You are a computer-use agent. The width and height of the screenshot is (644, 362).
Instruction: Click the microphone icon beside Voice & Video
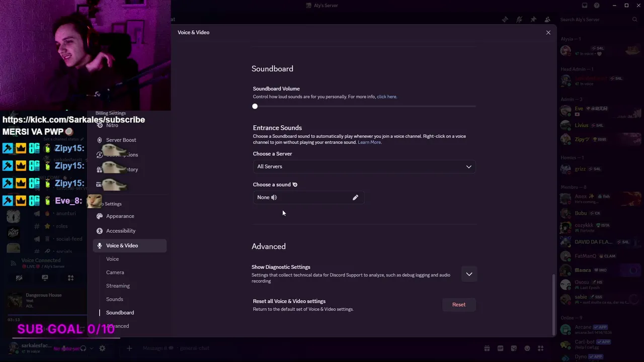(100, 245)
